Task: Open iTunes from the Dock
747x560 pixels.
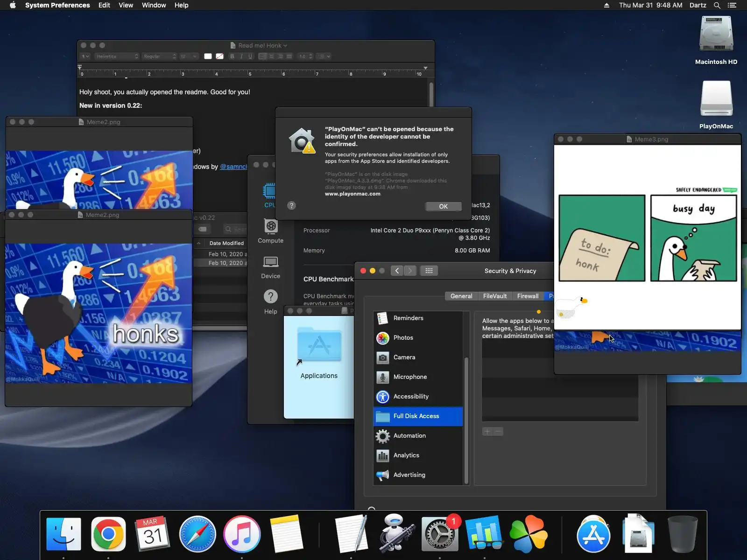Action: coord(242,534)
